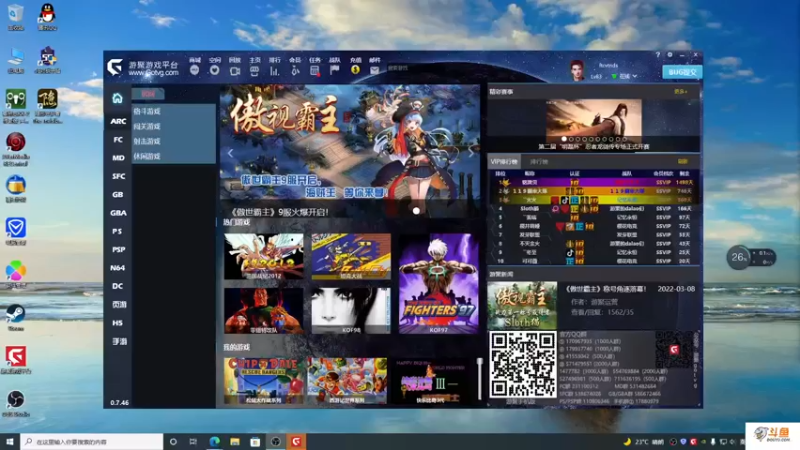Image resolution: width=800 pixels, height=450 pixels.
Task: Switch to the 排行榜 tab
Action: coord(539,162)
